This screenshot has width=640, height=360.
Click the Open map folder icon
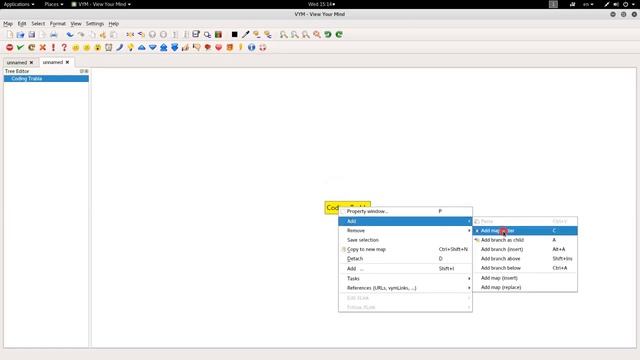coord(20,35)
